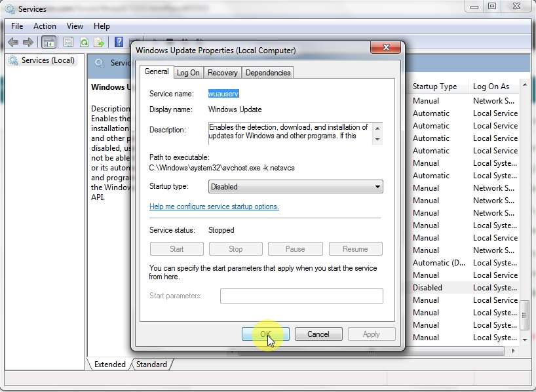The image size is (536, 392).
Task: Click the blue Help question-mark toolbar icon
Action: [119, 42]
